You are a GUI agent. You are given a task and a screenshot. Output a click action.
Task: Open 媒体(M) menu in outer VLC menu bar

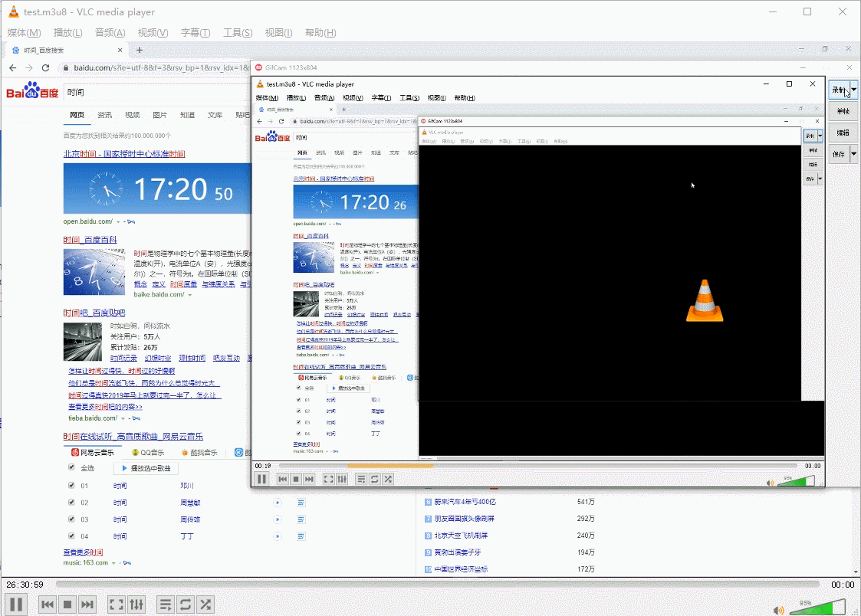(x=25, y=33)
